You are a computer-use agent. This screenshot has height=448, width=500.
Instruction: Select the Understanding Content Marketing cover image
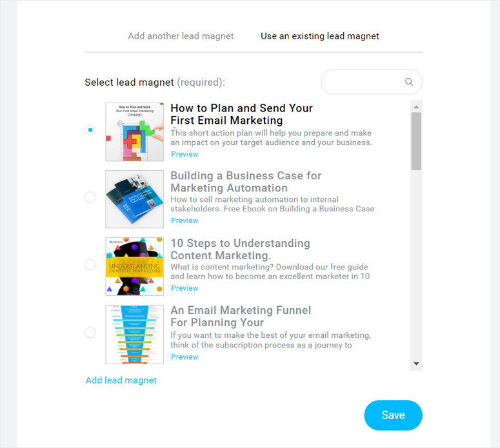coord(135,266)
